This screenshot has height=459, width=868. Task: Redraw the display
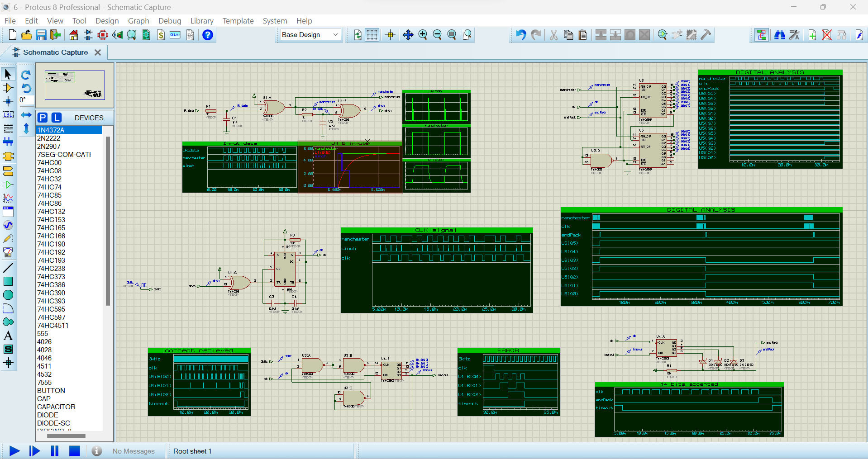(x=358, y=35)
